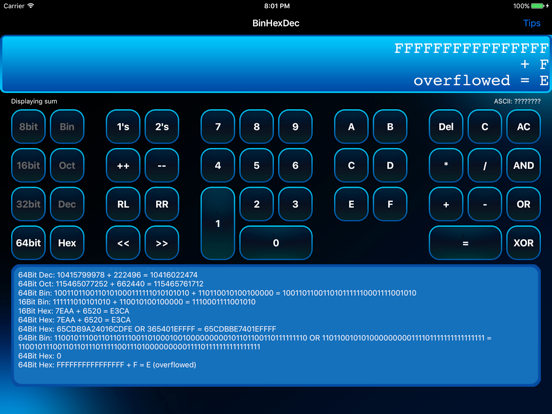Apply 2's complement
Screen dimensions: 552x414
tap(162, 126)
